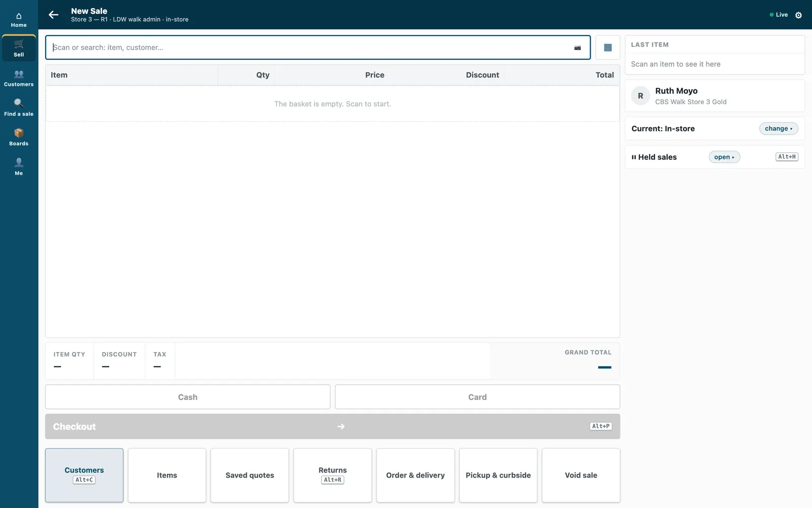This screenshot has width=812, height=508.
Task: Open Boards from sidebar
Action: tap(19, 137)
